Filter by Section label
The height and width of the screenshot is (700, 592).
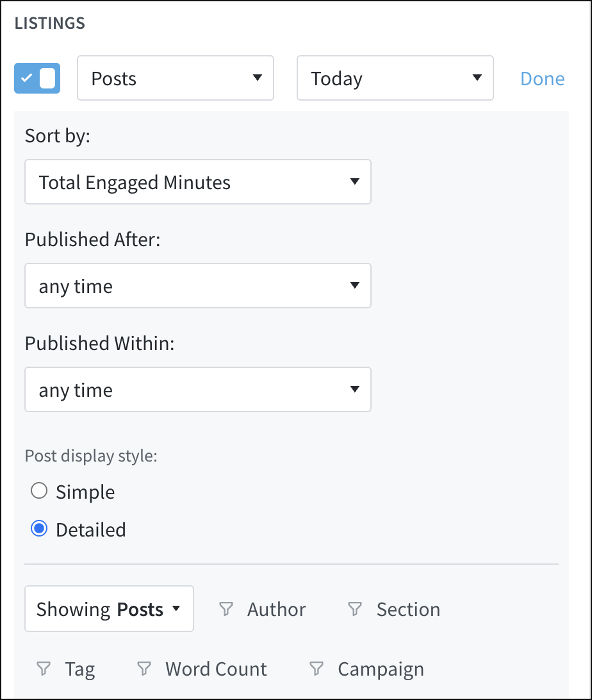click(x=408, y=610)
